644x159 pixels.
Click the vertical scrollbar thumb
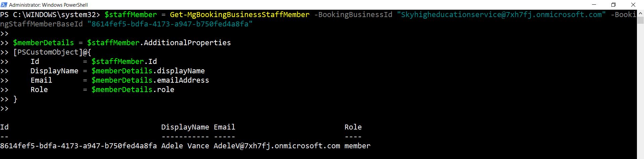640,20
